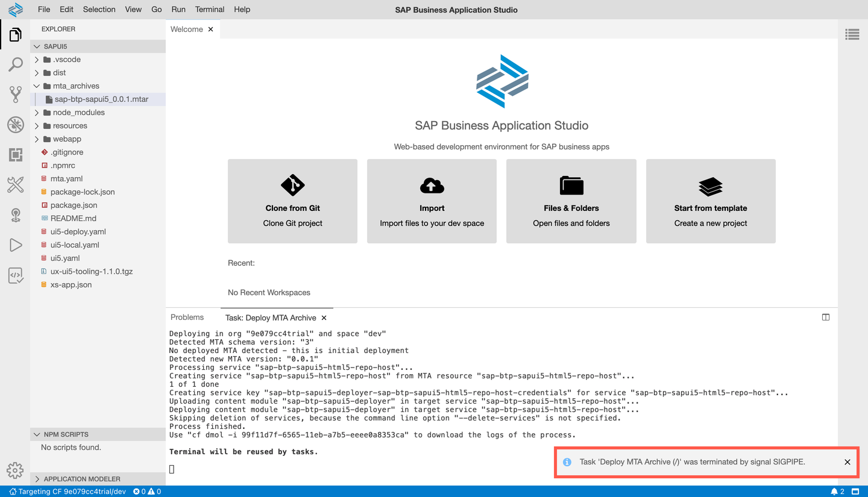This screenshot has width=868, height=497.
Task: Collapse the mta_archives folder
Action: point(98,86)
